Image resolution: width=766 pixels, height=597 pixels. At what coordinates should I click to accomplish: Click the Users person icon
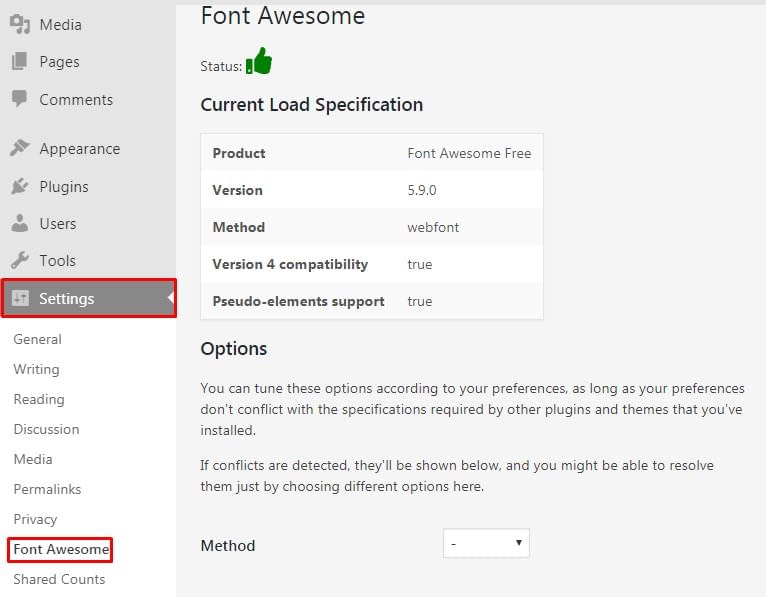tap(20, 223)
